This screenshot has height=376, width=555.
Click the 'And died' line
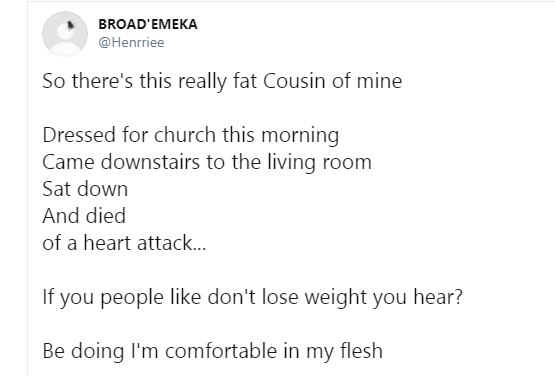click(84, 216)
